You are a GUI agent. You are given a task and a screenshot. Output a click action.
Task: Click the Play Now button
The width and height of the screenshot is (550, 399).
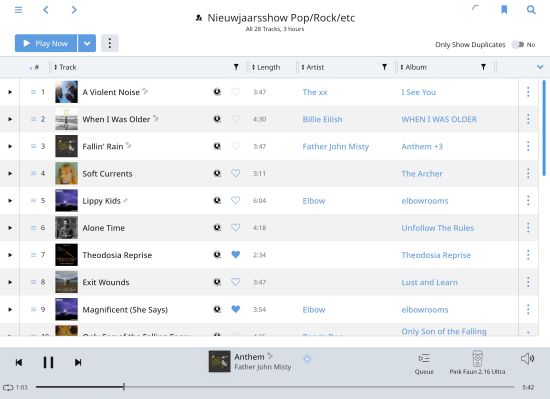point(46,43)
